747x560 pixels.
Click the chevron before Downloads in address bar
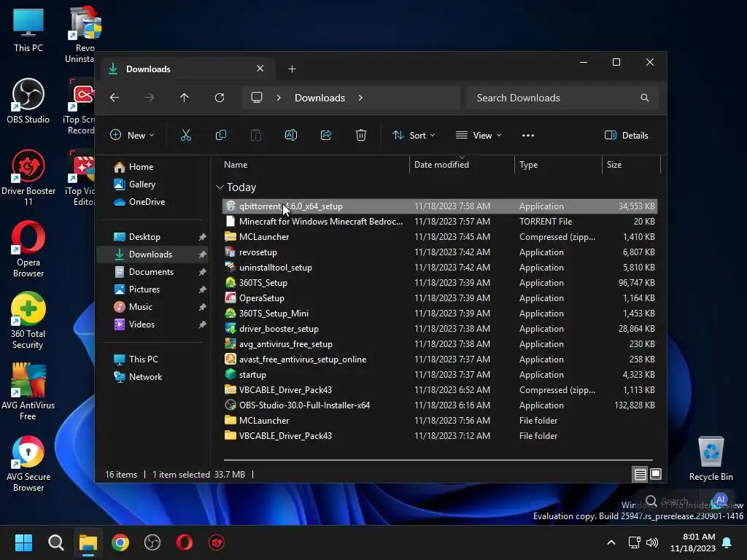click(x=279, y=98)
